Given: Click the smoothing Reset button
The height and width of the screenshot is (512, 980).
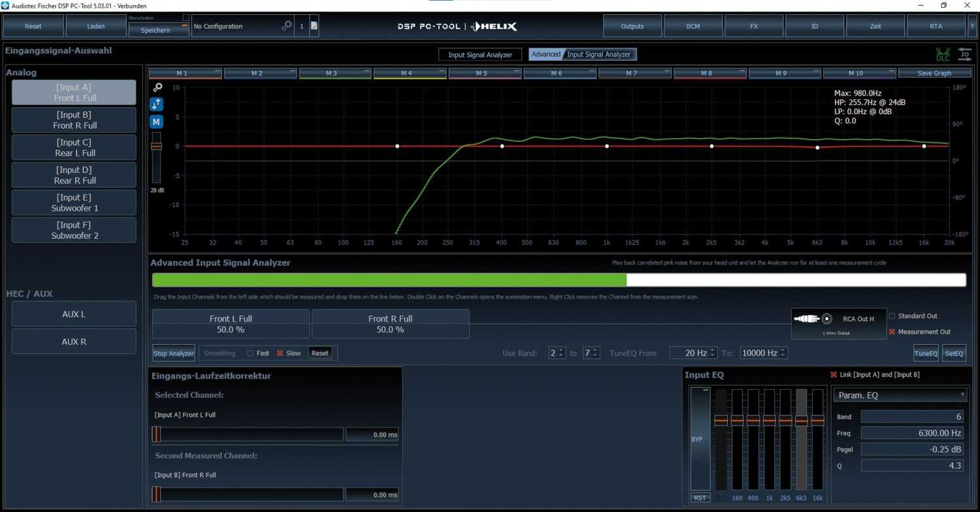Looking at the screenshot, I should pyautogui.click(x=320, y=353).
